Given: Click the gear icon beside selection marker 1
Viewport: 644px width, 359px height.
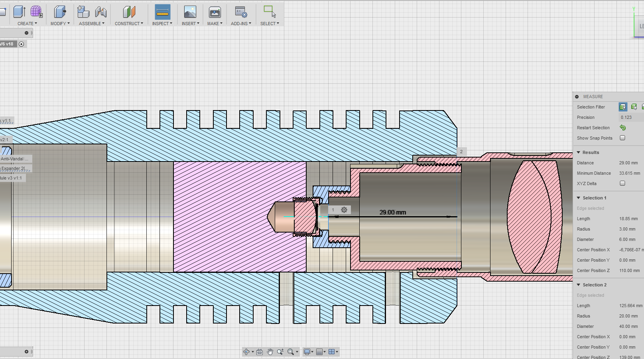Looking at the screenshot, I should click(344, 210).
